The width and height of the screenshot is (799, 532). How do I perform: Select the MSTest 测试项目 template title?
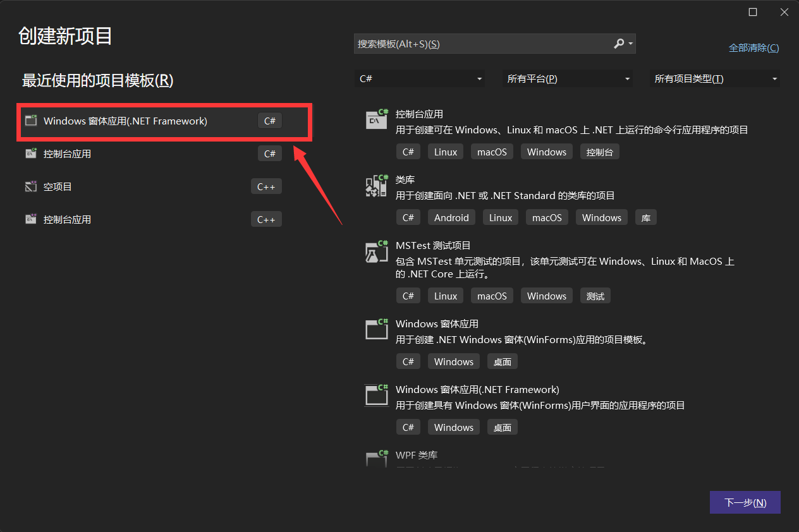click(x=433, y=246)
